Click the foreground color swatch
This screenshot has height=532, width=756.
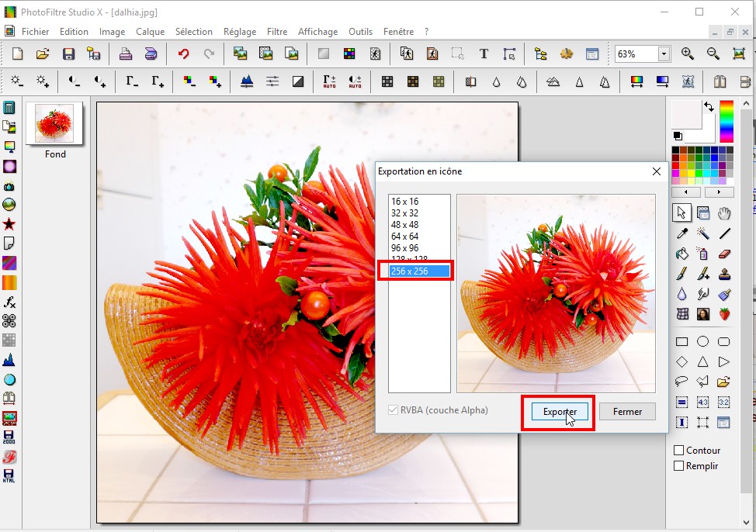pyautogui.click(x=687, y=114)
